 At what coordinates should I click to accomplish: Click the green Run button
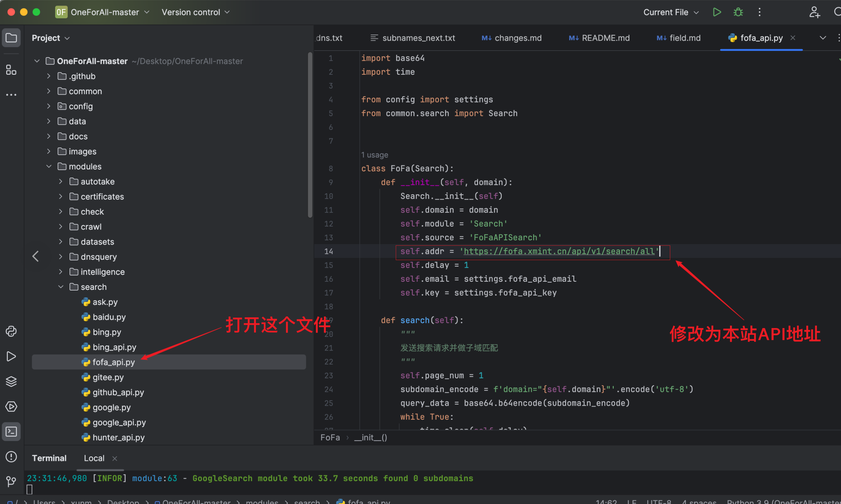pos(717,12)
